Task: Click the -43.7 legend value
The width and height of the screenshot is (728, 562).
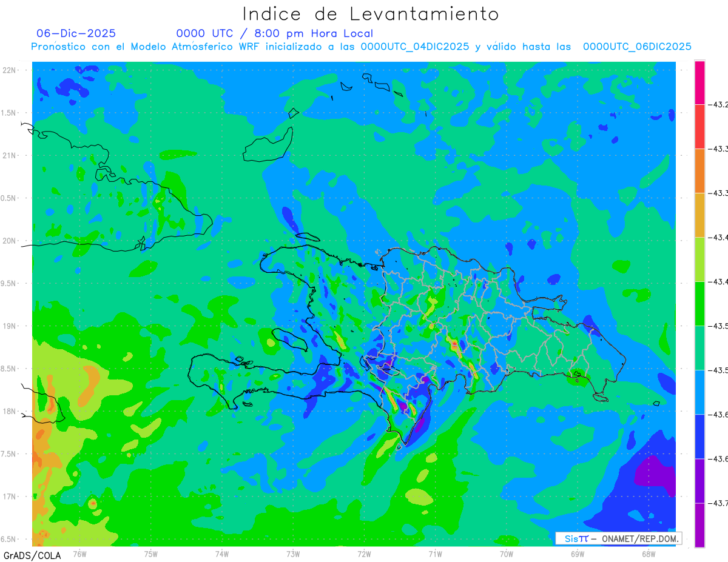Action: (718, 503)
